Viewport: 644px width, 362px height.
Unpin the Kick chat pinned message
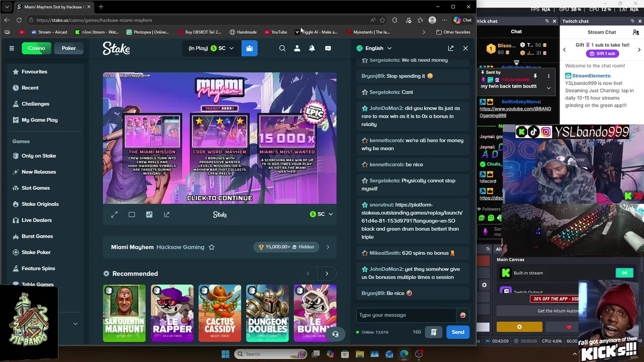[535, 76]
